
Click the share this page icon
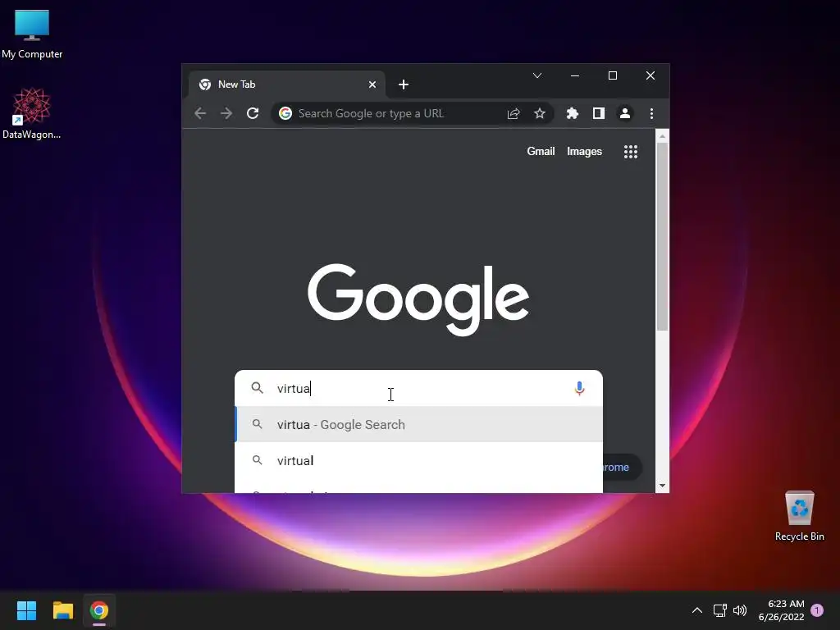coord(514,113)
